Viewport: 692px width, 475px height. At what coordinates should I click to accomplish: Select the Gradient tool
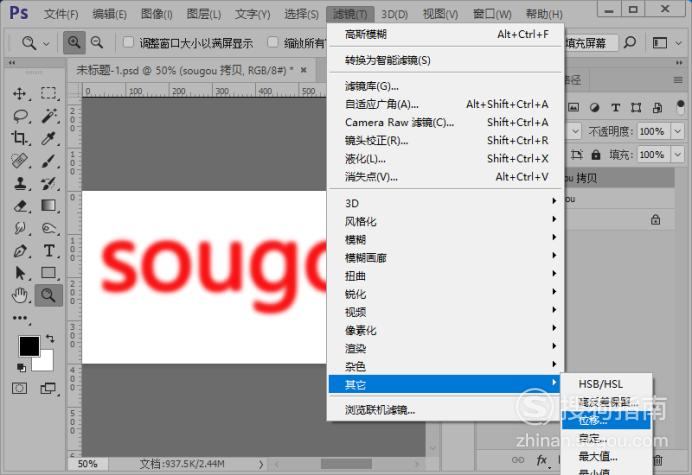pyautogui.click(x=49, y=206)
